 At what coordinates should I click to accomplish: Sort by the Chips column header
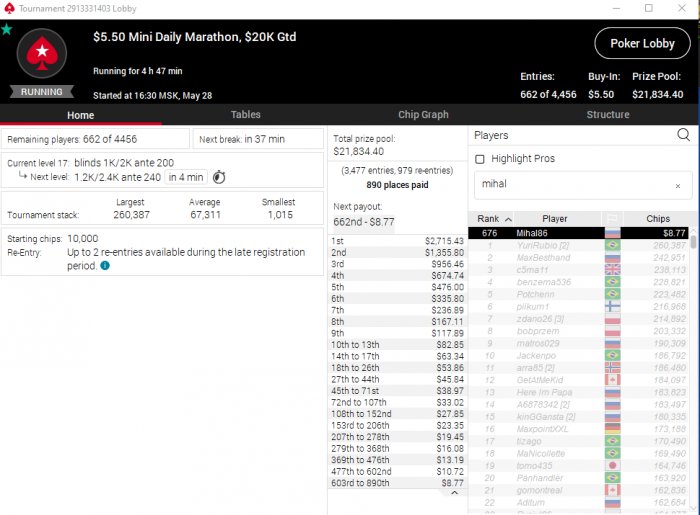coord(658,219)
